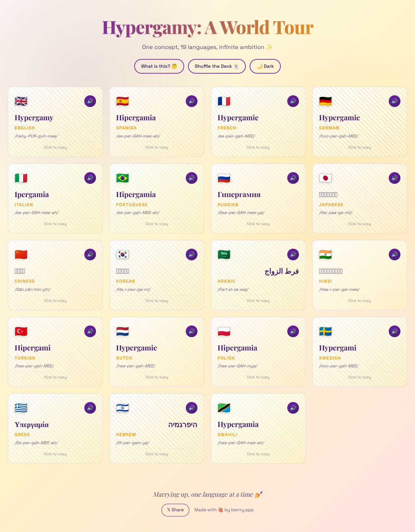Share the page
Screen dimensions: 415x532
(175, 510)
